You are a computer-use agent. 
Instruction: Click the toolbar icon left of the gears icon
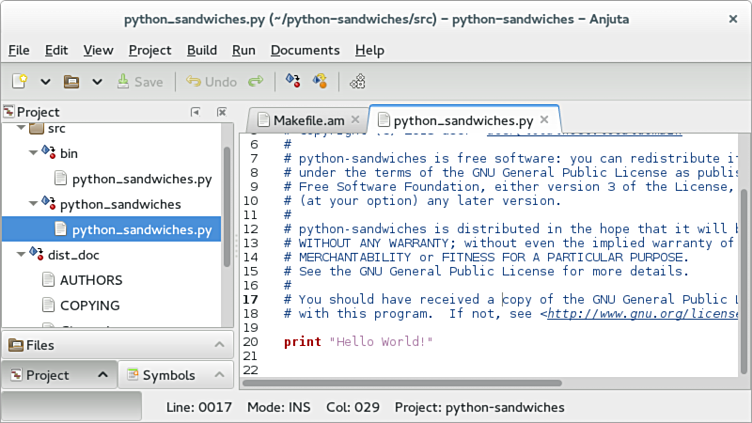[320, 81]
